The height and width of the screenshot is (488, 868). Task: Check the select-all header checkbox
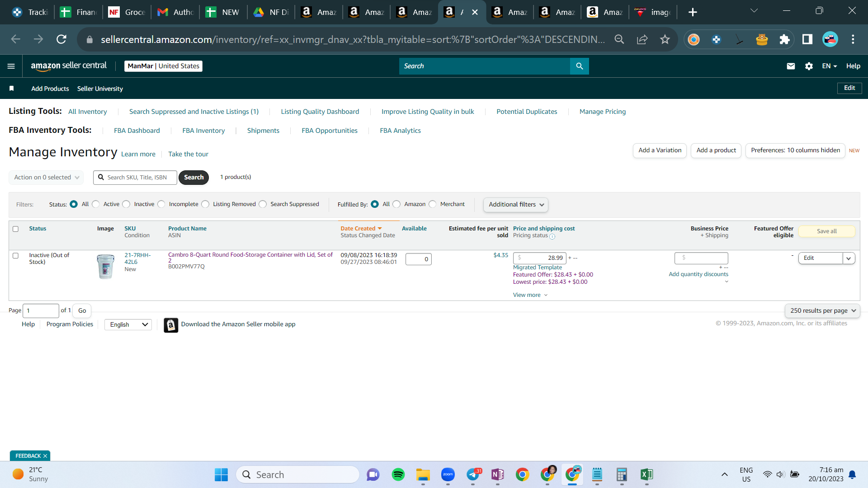click(x=15, y=229)
